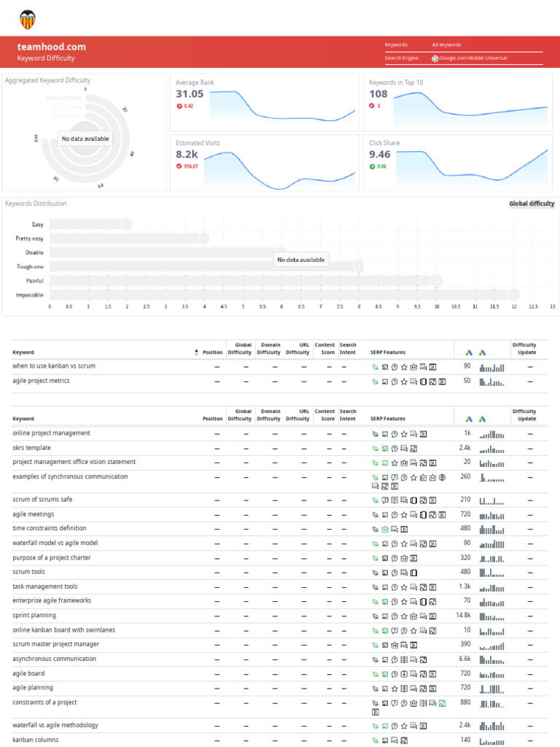This screenshot has width=560, height=747.
Task: Click the Position column header in the first table
Action: 212,352
